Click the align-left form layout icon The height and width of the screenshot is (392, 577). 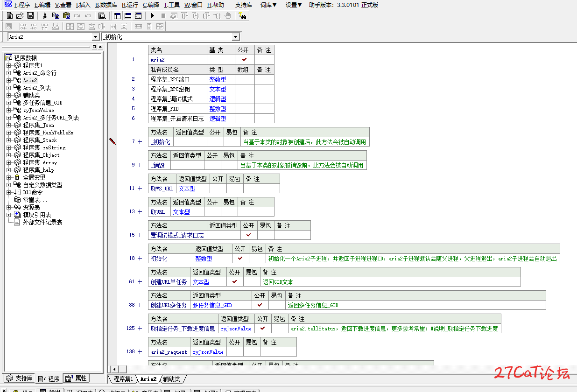tap(23, 26)
